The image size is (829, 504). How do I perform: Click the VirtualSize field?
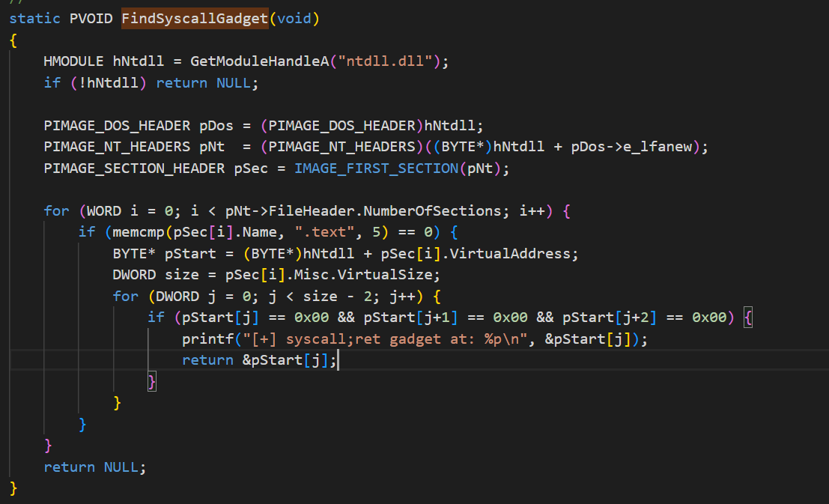coord(392,275)
